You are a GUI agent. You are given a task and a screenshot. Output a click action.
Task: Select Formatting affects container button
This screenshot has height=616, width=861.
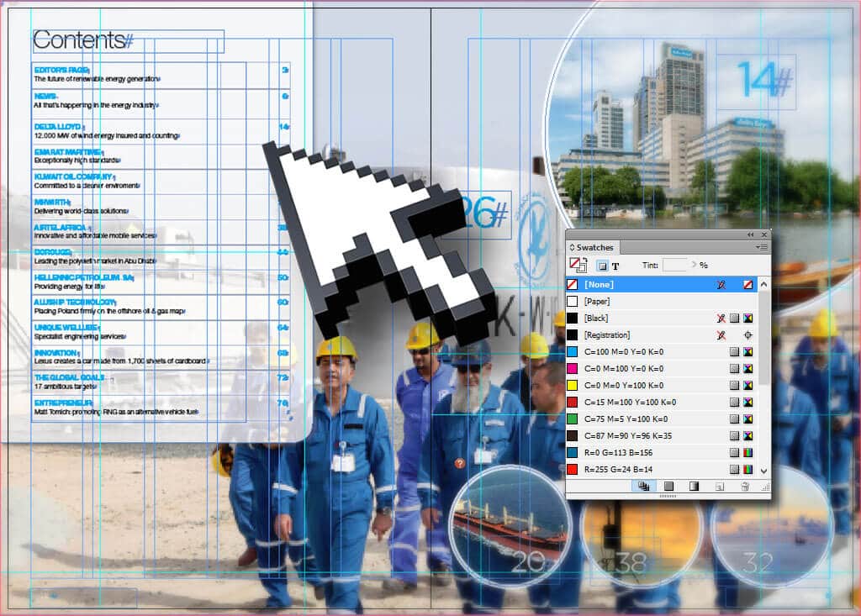(602, 266)
